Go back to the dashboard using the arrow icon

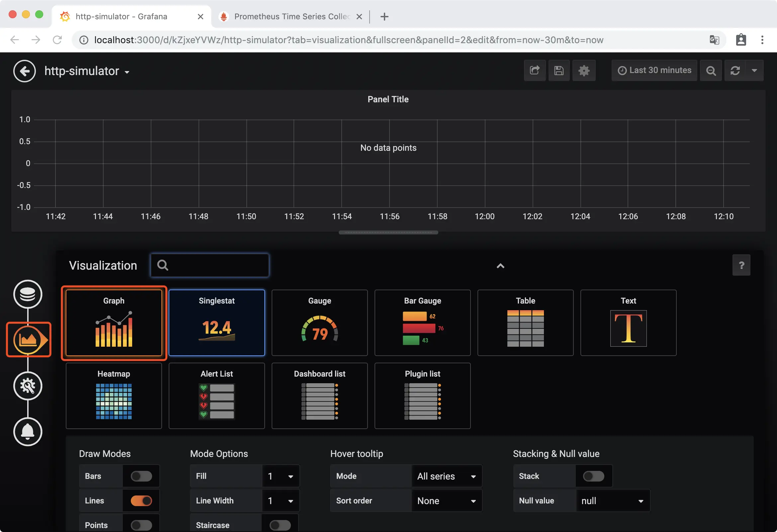tap(25, 71)
